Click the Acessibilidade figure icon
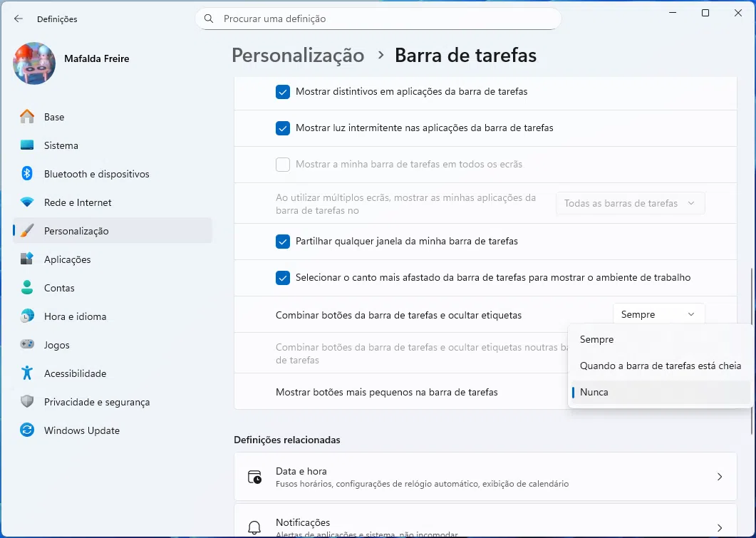The width and height of the screenshot is (756, 538). pos(27,373)
